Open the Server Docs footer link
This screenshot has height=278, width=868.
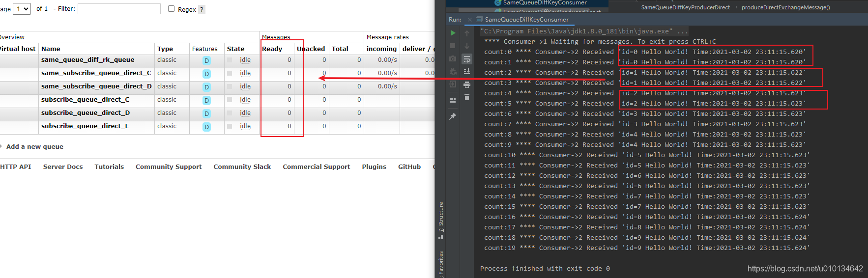pyautogui.click(x=63, y=167)
